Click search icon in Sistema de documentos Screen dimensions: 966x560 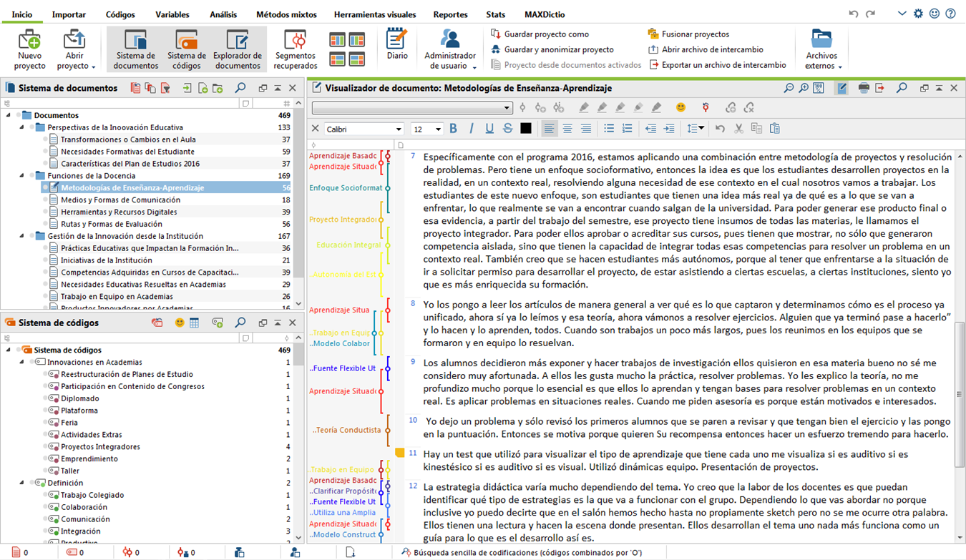tap(240, 88)
